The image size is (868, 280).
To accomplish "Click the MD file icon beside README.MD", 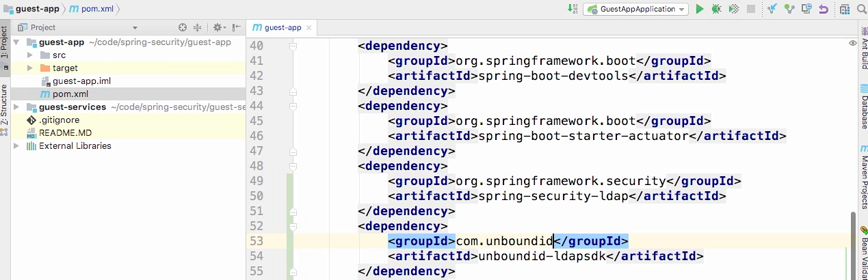I will (x=31, y=133).
